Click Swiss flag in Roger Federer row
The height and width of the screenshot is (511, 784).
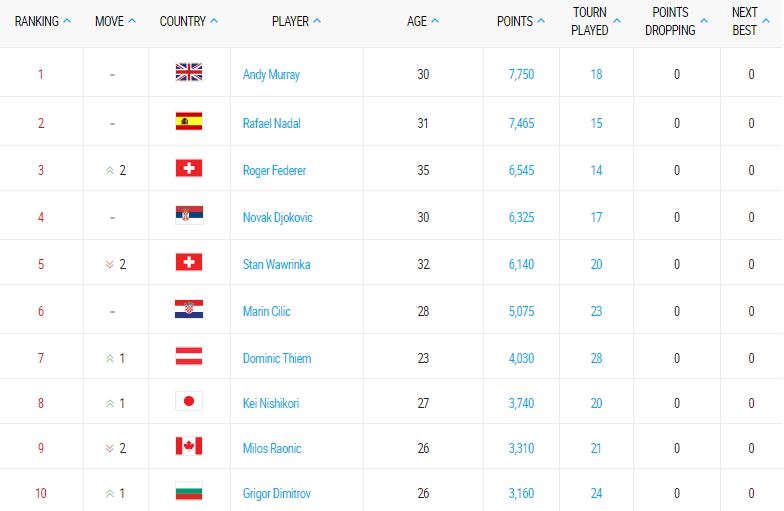click(189, 168)
